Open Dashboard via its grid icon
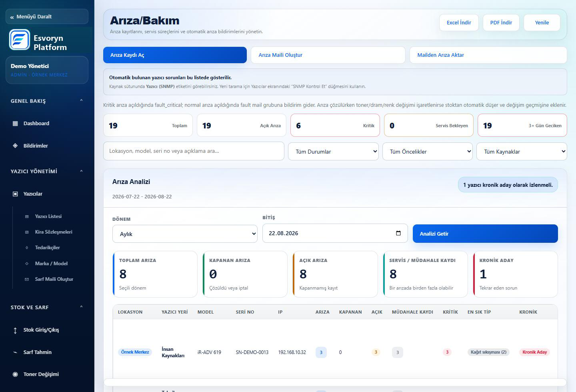Viewport: 576px width, 392px height. [15, 124]
